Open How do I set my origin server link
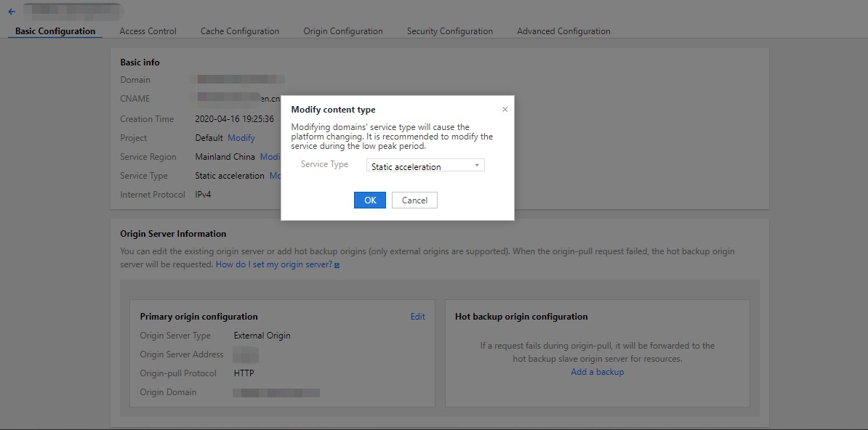 [273, 264]
